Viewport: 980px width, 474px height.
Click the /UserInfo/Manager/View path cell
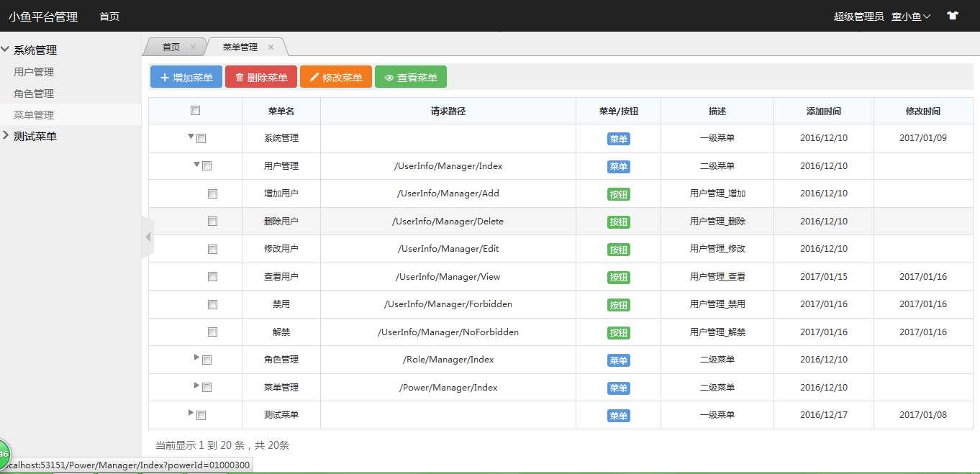pos(448,277)
